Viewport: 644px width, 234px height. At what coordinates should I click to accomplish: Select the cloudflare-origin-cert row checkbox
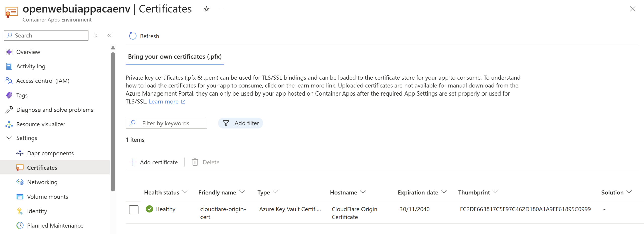134,210
